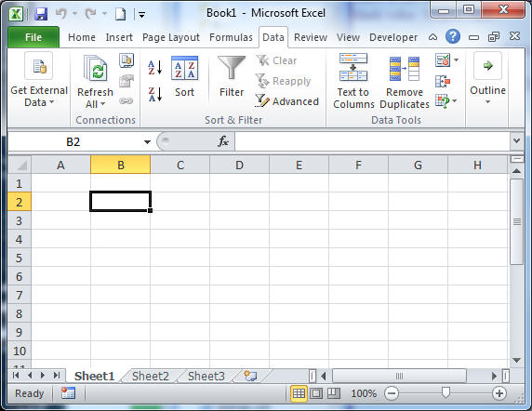Click the Clear filter button
The height and width of the screenshot is (411, 532).
(x=276, y=60)
